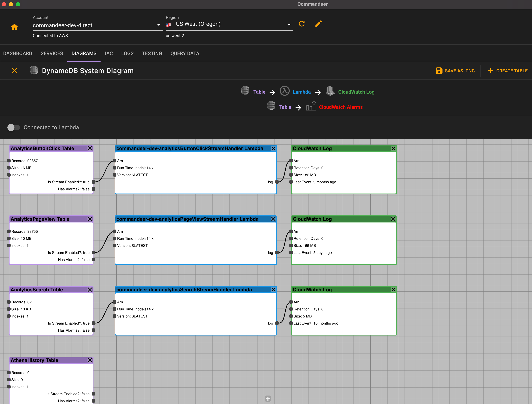Click the Lambda icon in the legend
The image size is (532, 404).
pos(285,91)
